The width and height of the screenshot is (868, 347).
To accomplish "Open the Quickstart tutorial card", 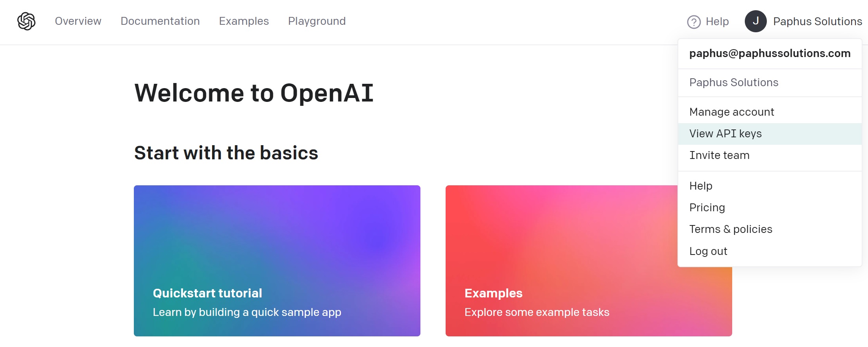I will pos(277,261).
